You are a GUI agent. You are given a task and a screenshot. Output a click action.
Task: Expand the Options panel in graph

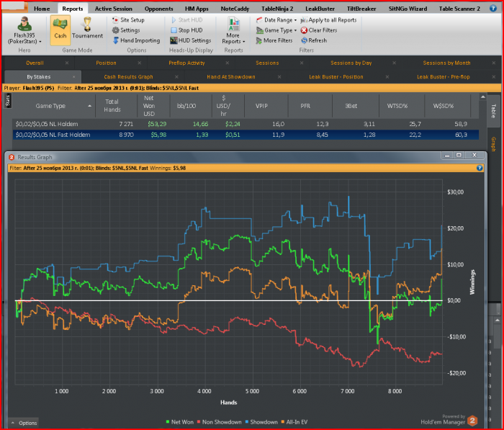pyautogui.click(x=24, y=423)
